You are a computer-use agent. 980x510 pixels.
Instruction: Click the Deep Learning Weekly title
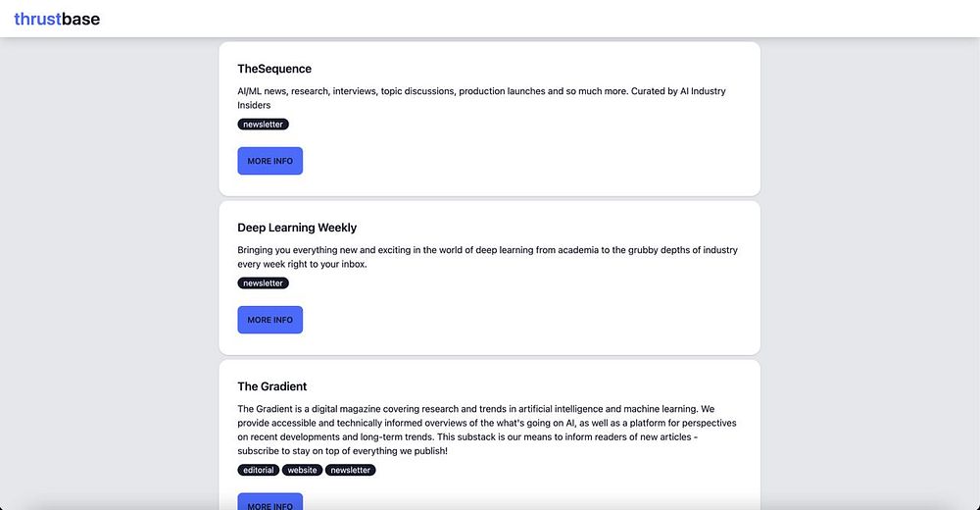click(x=297, y=228)
